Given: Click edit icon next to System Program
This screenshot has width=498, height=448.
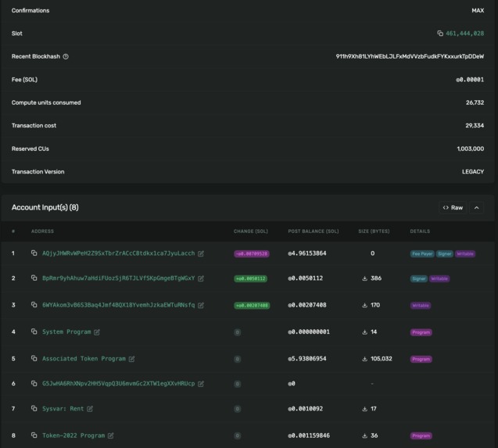Looking at the screenshot, I should 97,332.
